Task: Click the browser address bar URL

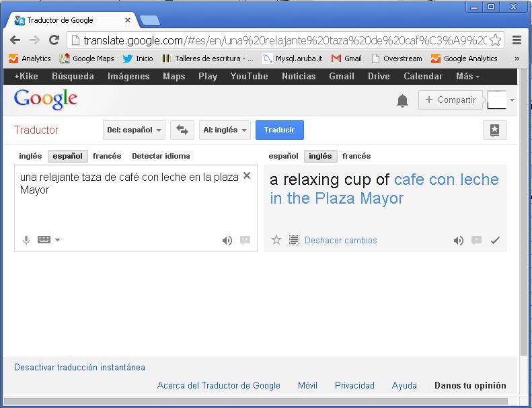Action: 285,40
